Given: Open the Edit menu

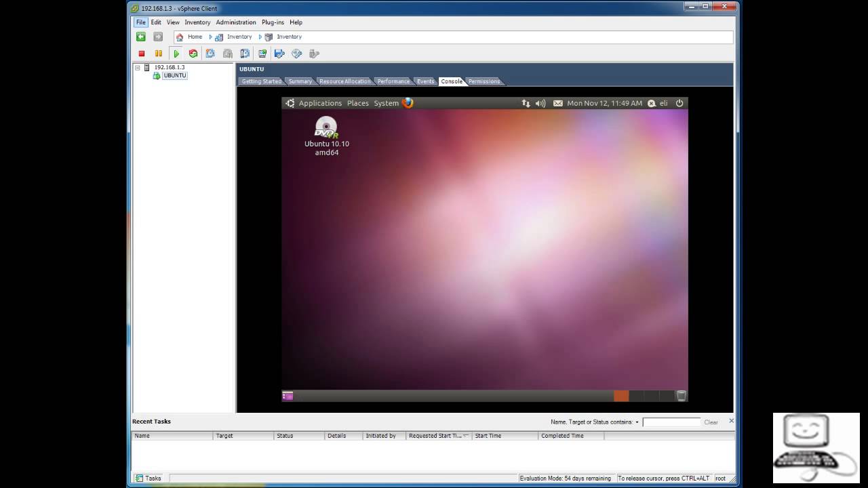Looking at the screenshot, I should 156,22.
